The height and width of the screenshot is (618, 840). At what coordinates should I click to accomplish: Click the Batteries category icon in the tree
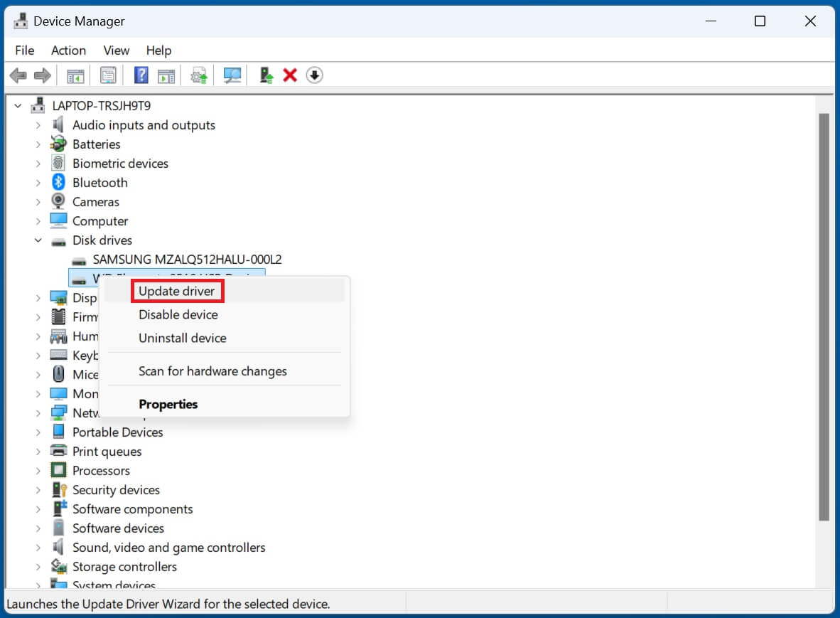click(58, 144)
